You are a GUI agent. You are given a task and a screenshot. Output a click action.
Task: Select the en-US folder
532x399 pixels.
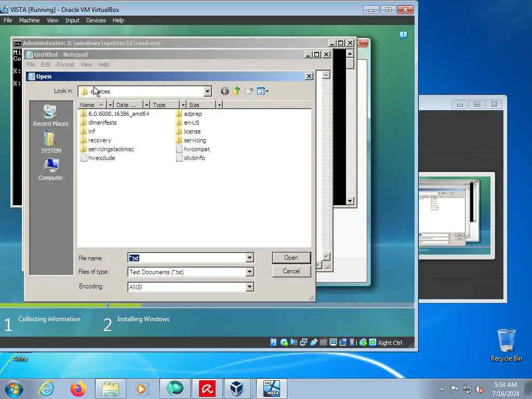(188, 123)
